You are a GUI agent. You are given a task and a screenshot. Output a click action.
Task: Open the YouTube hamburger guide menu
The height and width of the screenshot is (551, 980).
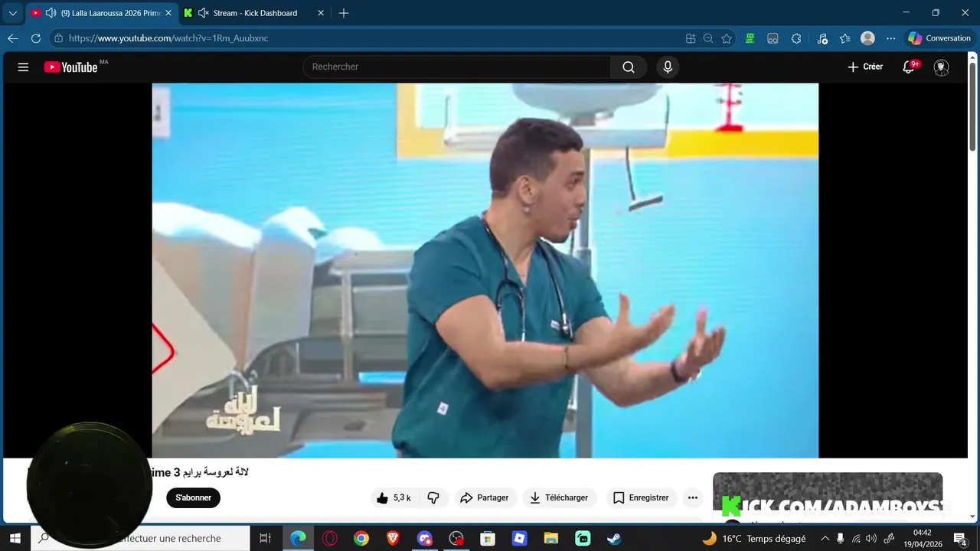pos(23,67)
